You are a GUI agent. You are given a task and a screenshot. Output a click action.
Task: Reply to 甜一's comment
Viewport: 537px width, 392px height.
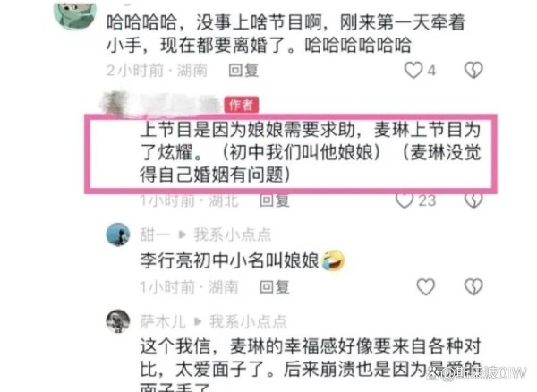tap(275, 287)
